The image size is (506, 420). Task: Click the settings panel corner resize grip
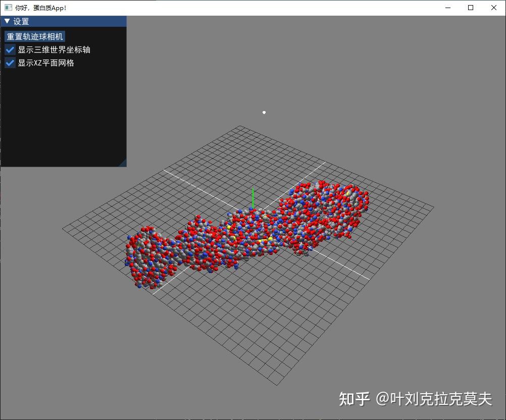(x=123, y=163)
